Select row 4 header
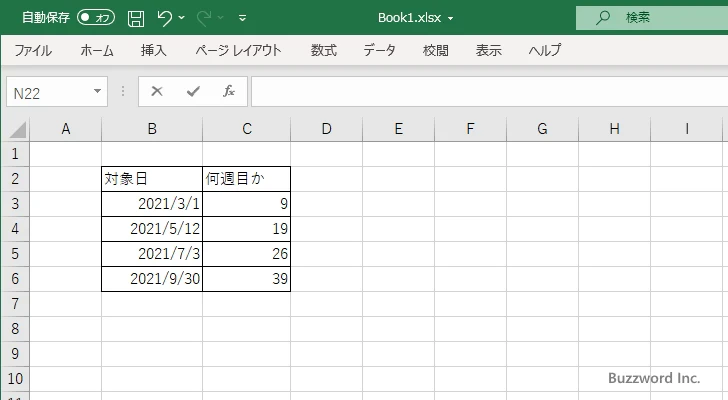 pos(15,229)
